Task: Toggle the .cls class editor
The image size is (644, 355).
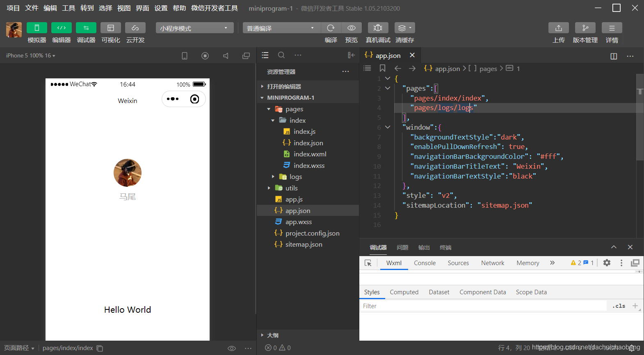Action: (x=619, y=306)
